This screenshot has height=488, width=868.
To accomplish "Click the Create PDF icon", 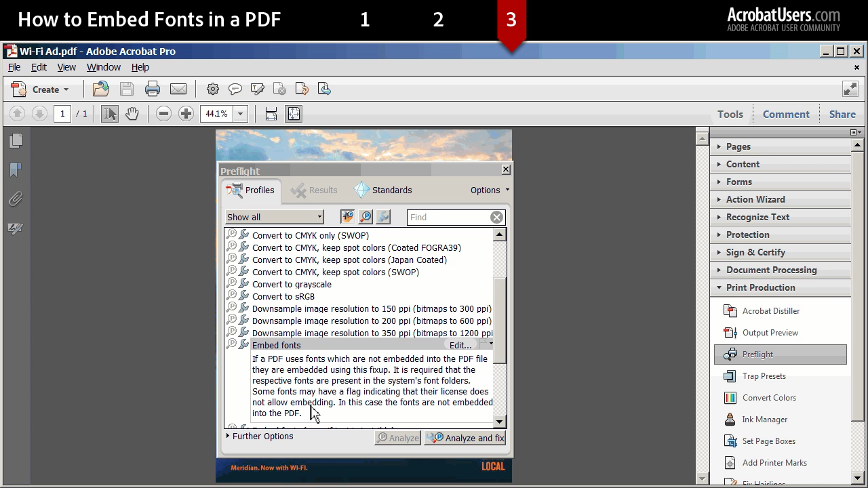I will pyautogui.click(x=19, y=89).
